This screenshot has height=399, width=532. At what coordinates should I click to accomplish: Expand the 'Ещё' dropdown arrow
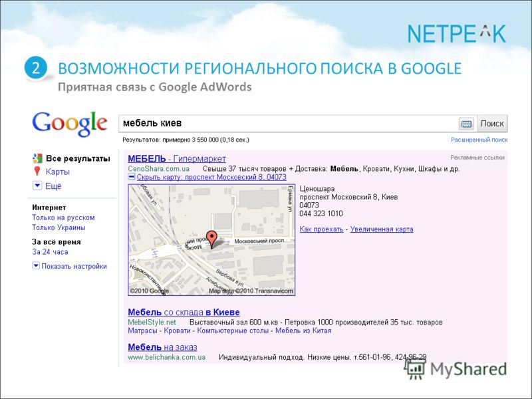click(37, 186)
